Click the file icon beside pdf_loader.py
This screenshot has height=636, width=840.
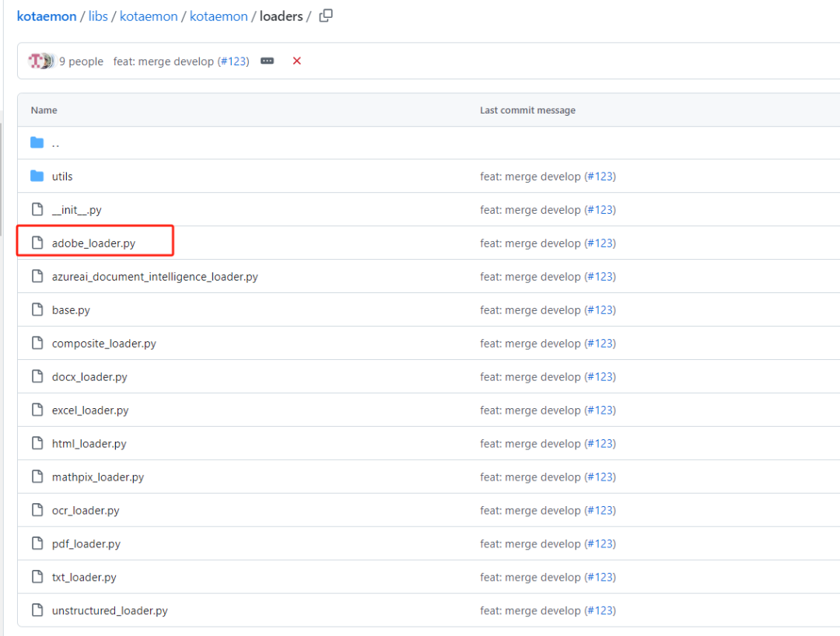37,543
